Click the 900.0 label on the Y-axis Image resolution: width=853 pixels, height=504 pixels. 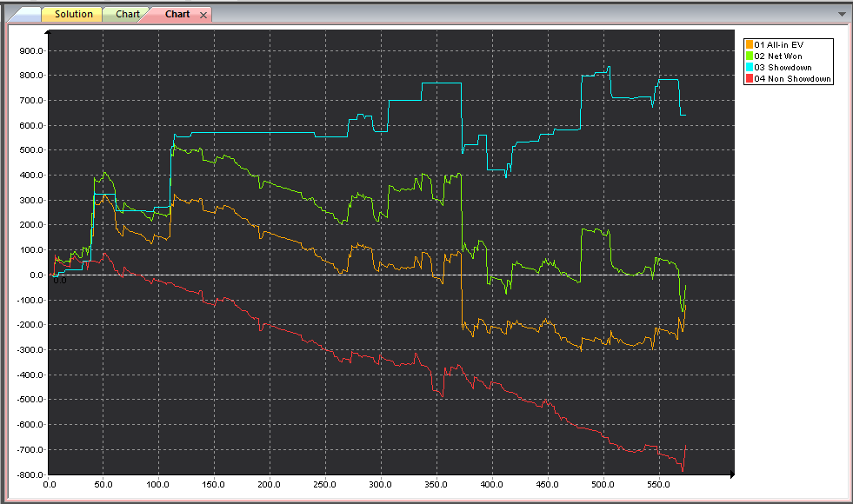pyautogui.click(x=30, y=50)
